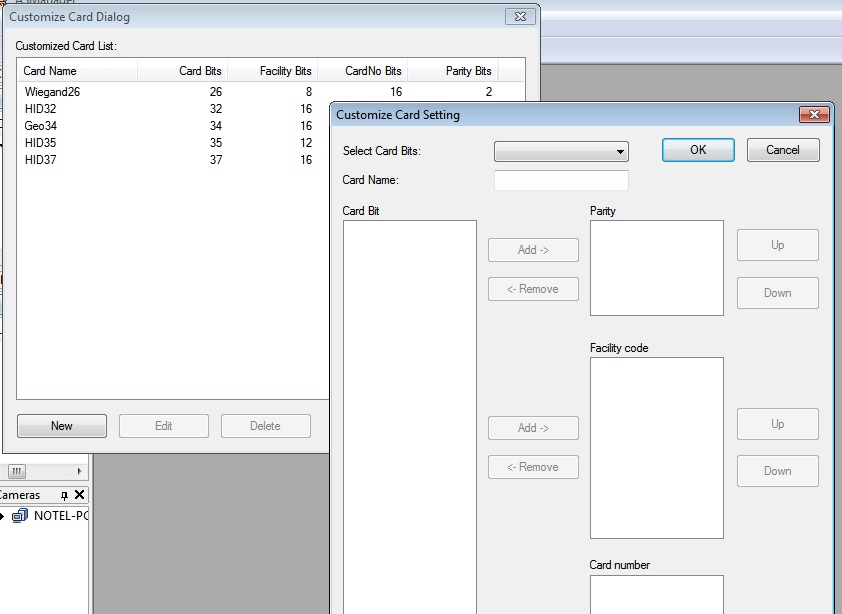The height and width of the screenshot is (614, 842).
Task: Sort by Card Bits column header
Action: tap(183, 71)
